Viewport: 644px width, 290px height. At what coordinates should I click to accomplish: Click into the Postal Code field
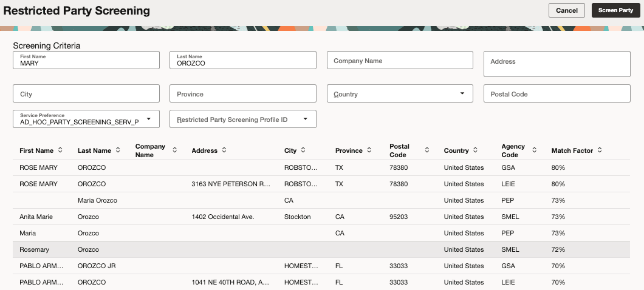click(557, 94)
